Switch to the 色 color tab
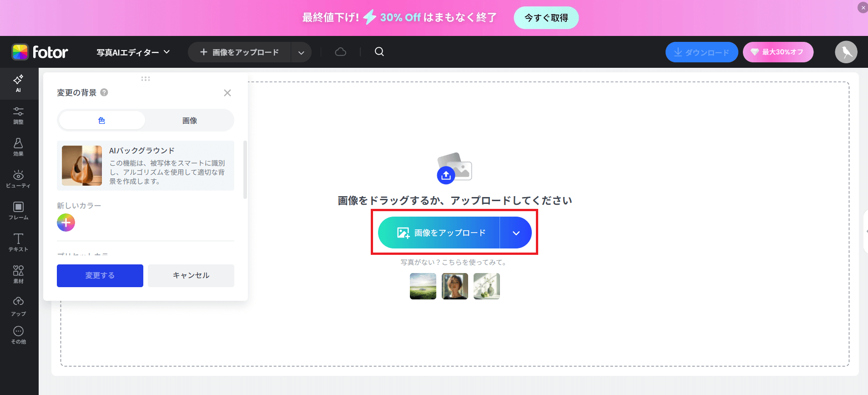Image resolution: width=868 pixels, height=395 pixels. click(102, 120)
